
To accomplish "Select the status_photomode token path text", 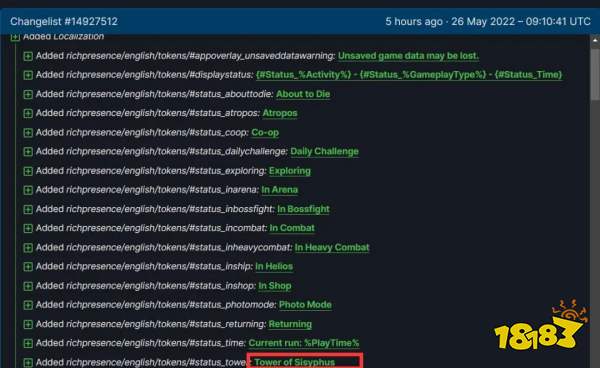I will [x=171, y=305].
